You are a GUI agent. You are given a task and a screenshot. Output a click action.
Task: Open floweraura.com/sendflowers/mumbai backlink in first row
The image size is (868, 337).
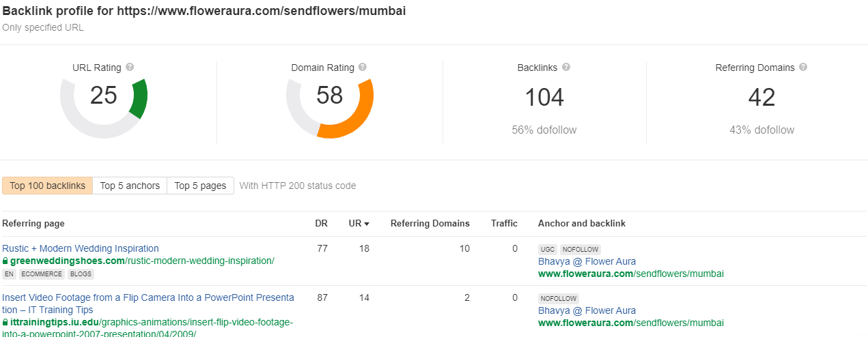[x=631, y=274]
